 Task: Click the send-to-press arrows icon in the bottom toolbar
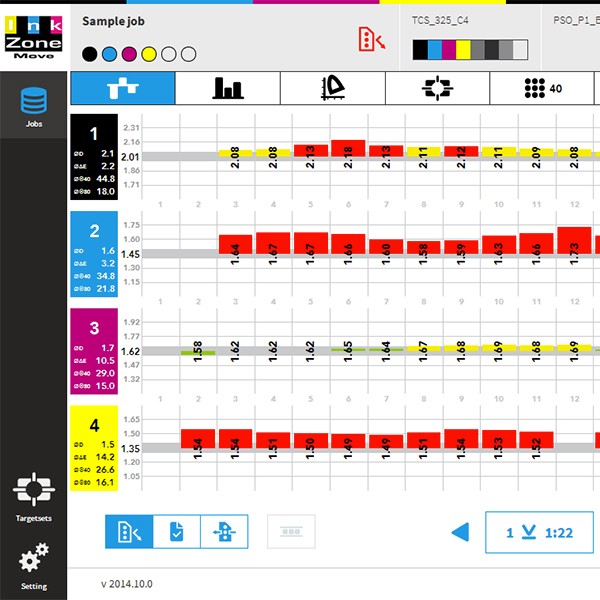[224, 531]
